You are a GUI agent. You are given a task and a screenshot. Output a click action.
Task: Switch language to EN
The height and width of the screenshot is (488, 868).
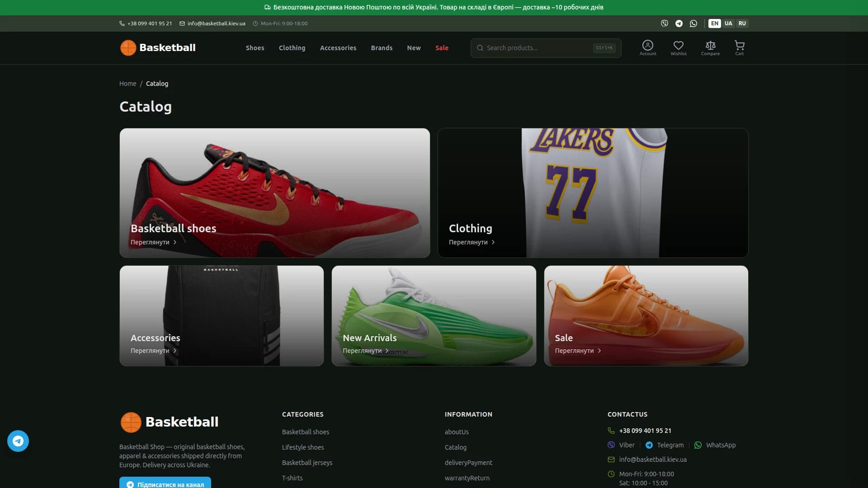(714, 23)
